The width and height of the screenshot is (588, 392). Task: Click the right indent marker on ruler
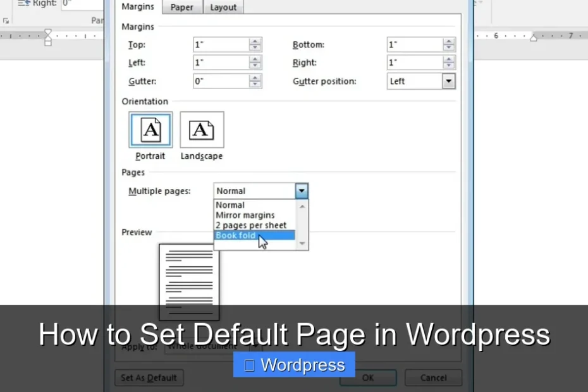[x=533, y=37]
